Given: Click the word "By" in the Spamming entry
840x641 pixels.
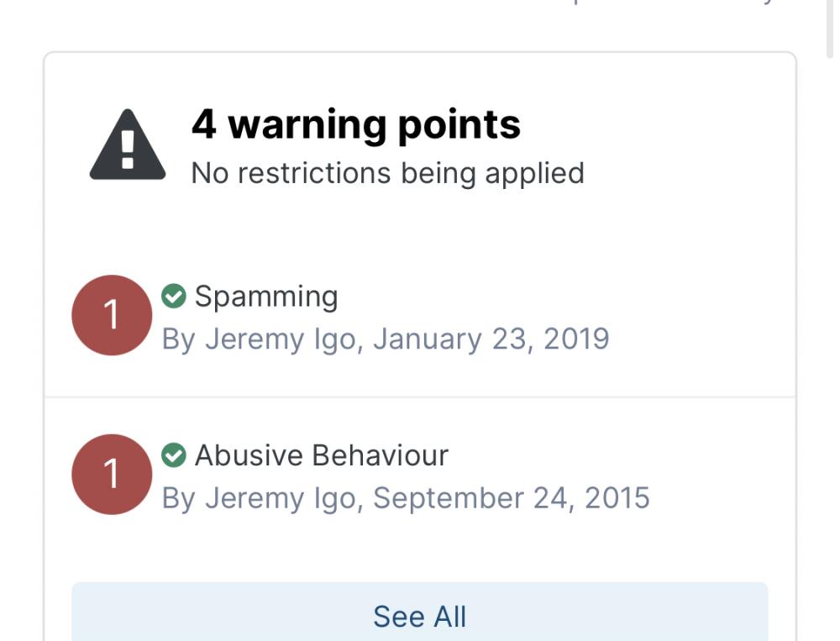Looking at the screenshot, I should point(178,339).
